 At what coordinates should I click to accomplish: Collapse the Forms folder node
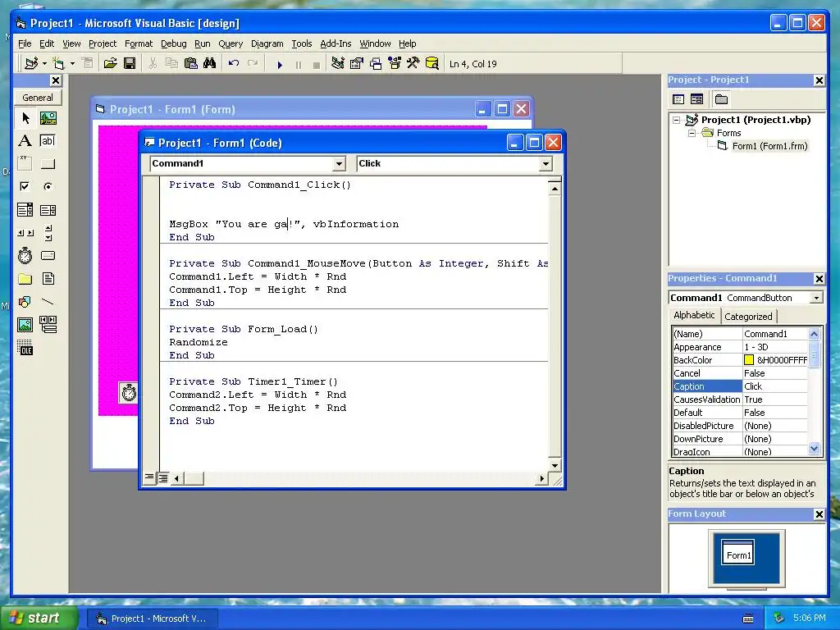pos(692,133)
